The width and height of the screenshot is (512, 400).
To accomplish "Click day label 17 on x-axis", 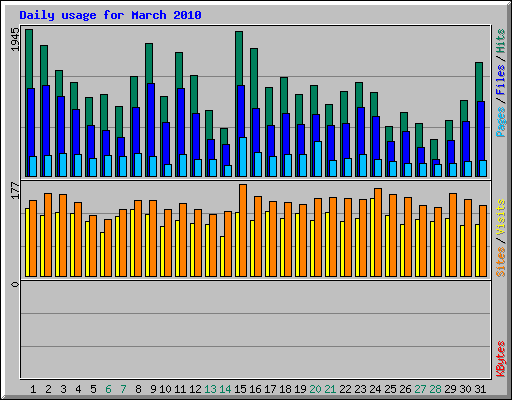I will click(270, 389).
